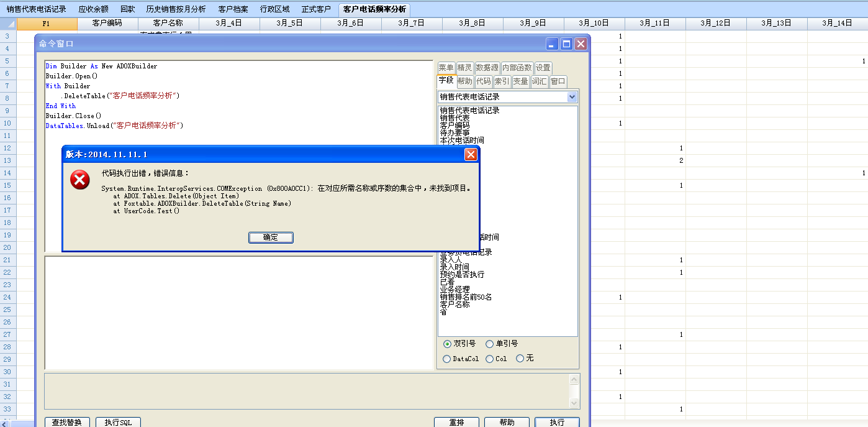This screenshot has width=868, height=427.
Task: Select the 单引号 radio option
Action: pos(490,344)
